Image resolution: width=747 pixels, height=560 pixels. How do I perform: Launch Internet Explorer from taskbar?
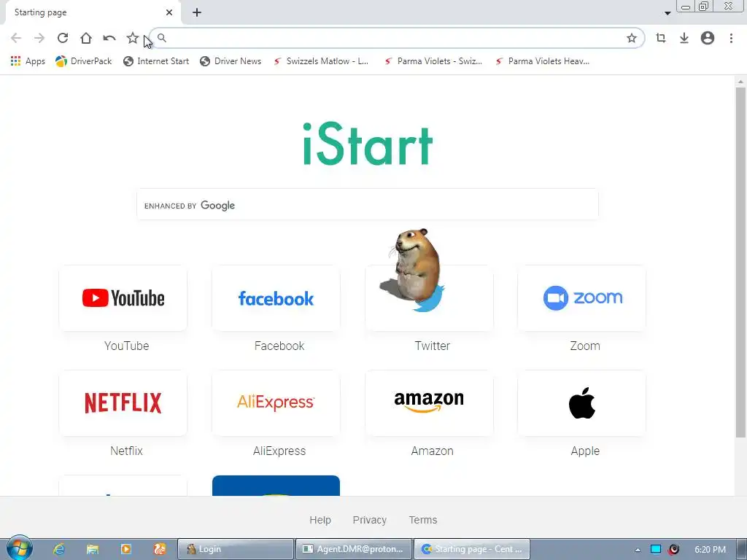59,549
